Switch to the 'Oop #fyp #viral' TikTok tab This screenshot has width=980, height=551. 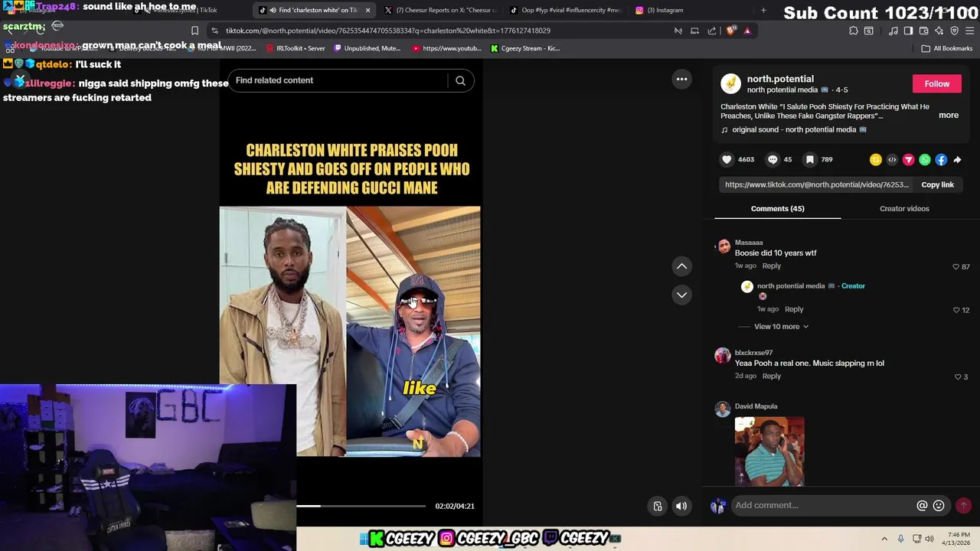(565, 10)
